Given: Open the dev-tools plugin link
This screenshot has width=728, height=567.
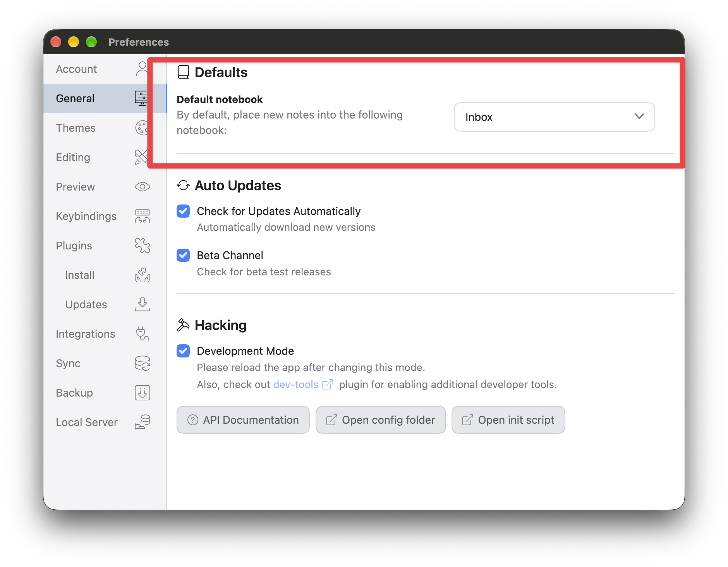Looking at the screenshot, I should (296, 384).
